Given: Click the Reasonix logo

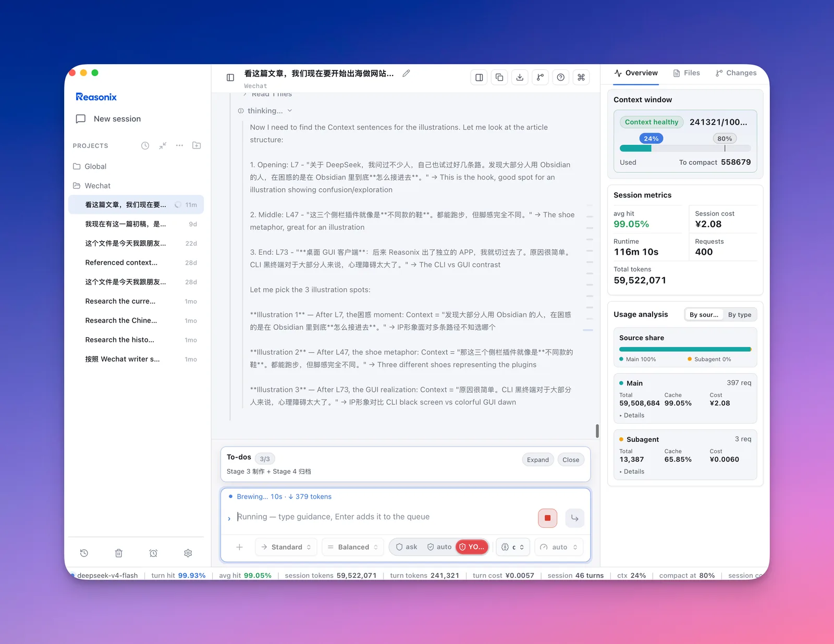Looking at the screenshot, I should (96, 97).
